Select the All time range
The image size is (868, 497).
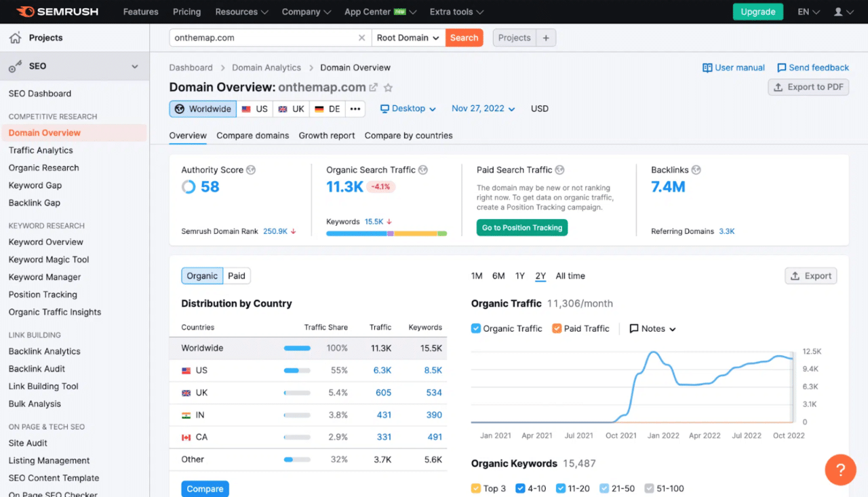coord(570,276)
